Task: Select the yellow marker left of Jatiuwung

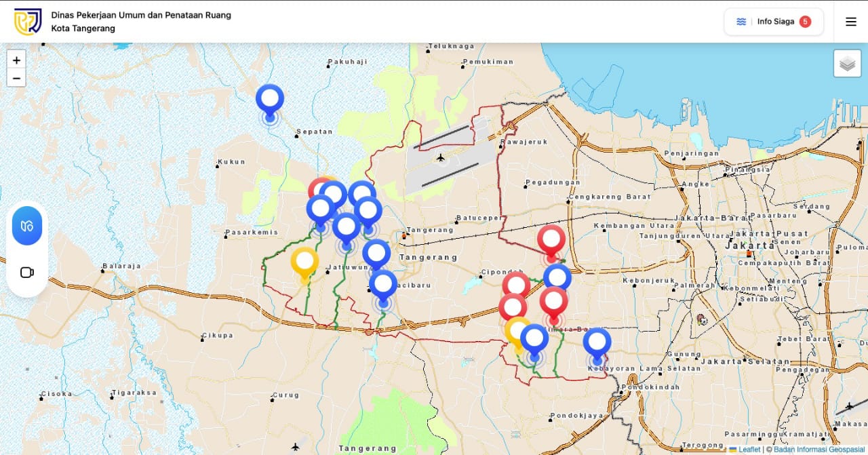Action: point(304,262)
